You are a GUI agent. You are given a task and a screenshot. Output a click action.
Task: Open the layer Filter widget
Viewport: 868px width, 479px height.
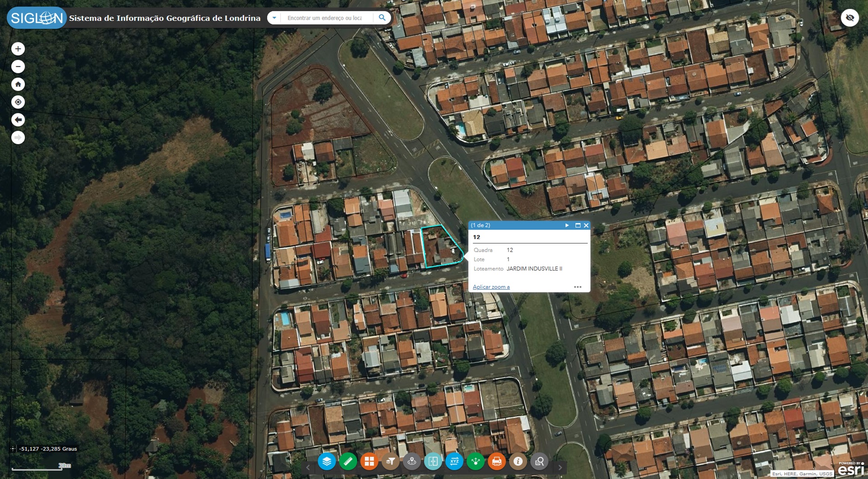(x=391, y=461)
